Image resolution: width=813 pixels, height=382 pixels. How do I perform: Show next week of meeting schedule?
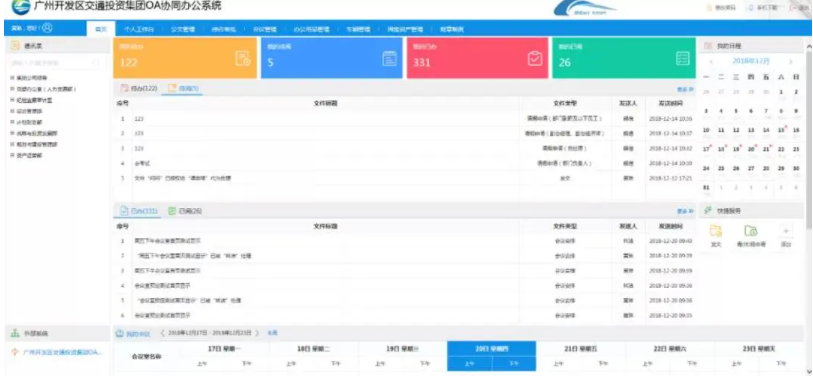point(257,333)
